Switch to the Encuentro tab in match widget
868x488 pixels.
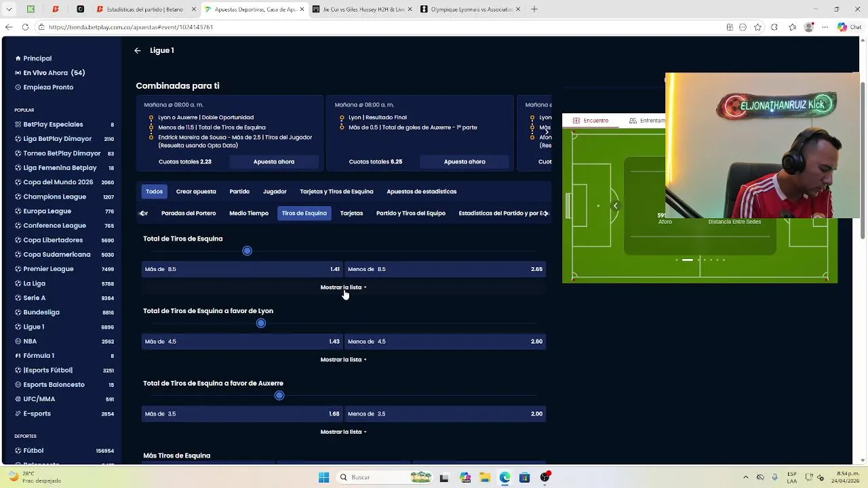(x=591, y=121)
